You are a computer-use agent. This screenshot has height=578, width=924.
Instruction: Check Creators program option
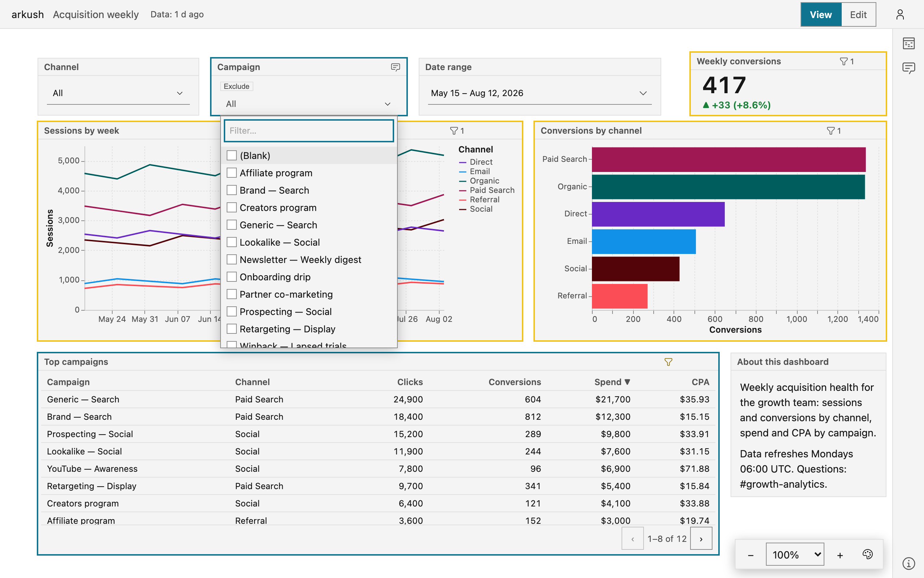tap(232, 207)
